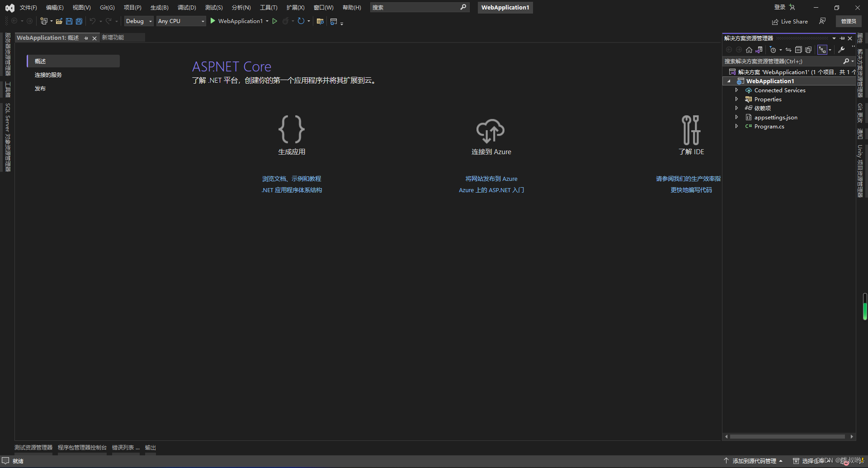Viewport: 868px width, 468px height.
Task: Open the 扩展(X) menu
Action: (x=295, y=7)
